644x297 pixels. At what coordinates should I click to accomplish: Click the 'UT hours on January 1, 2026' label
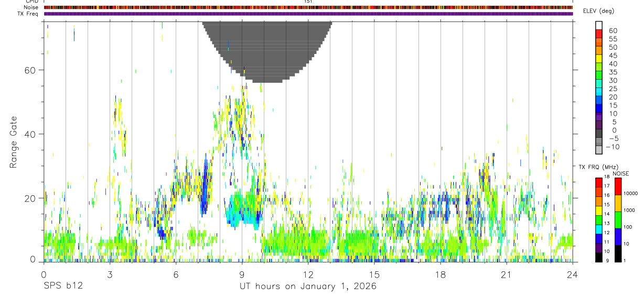point(308,287)
